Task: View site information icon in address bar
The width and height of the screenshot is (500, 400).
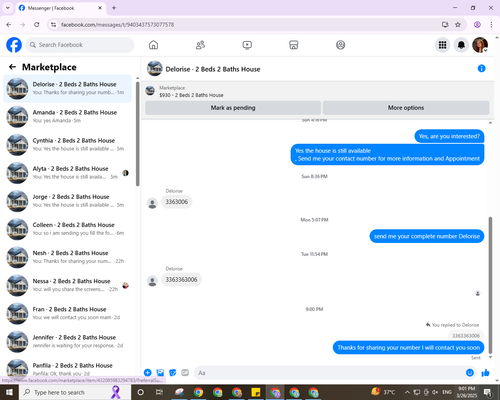Action: coord(53,25)
